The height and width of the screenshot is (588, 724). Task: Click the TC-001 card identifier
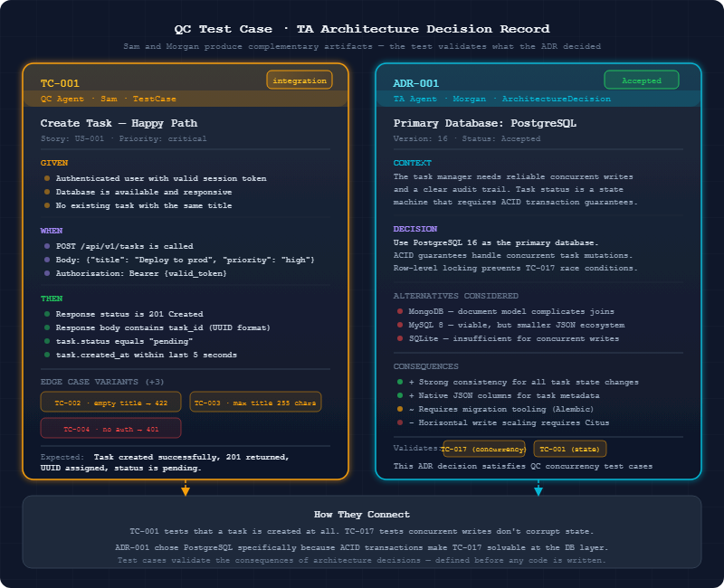tap(60, 83)
